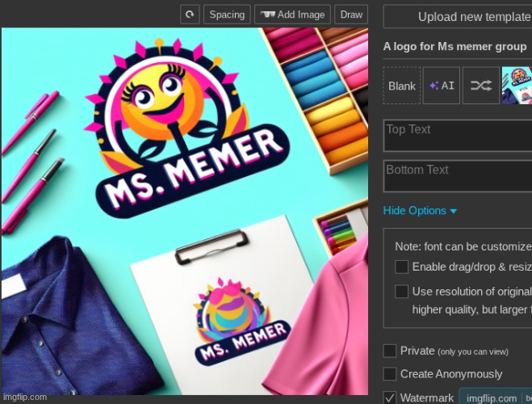The width and height of the screenshot is (532, 404).
Task: Click the rotate image icon
Action: click(x=190, y=15)
